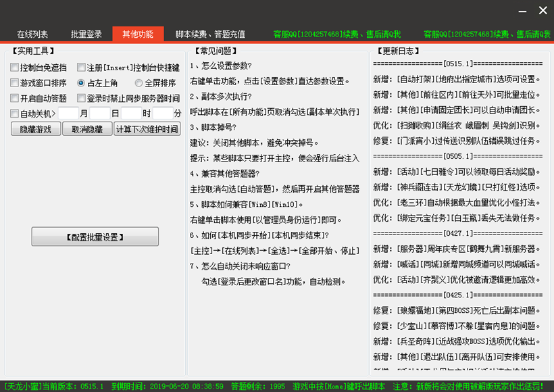Enable the 控制台免遮挡 checkbox

[15, 68]
